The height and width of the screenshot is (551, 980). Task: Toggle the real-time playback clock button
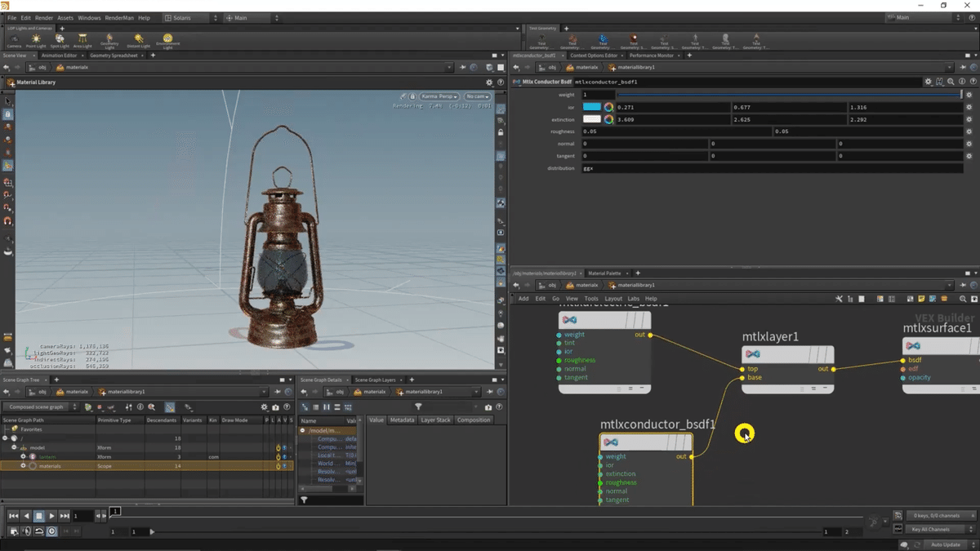coord(51,531)
